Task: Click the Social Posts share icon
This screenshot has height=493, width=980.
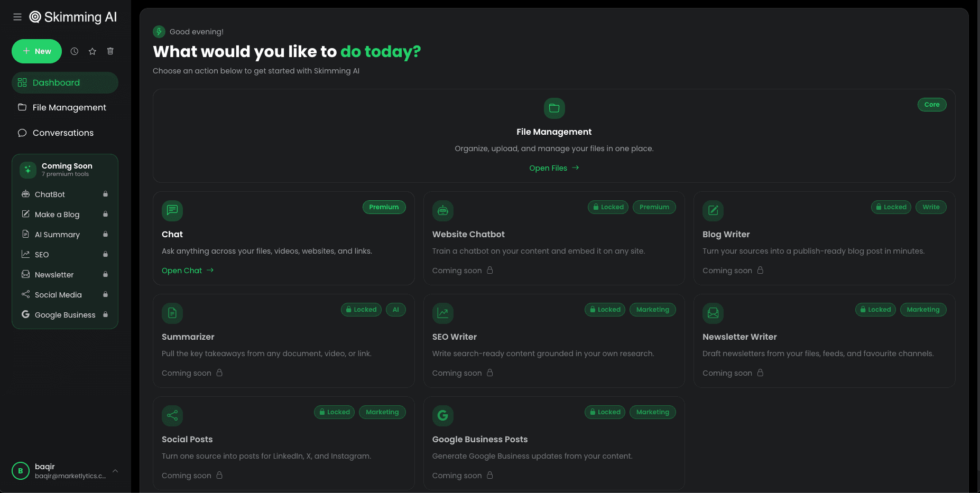Action: click(x=172, y=415)
